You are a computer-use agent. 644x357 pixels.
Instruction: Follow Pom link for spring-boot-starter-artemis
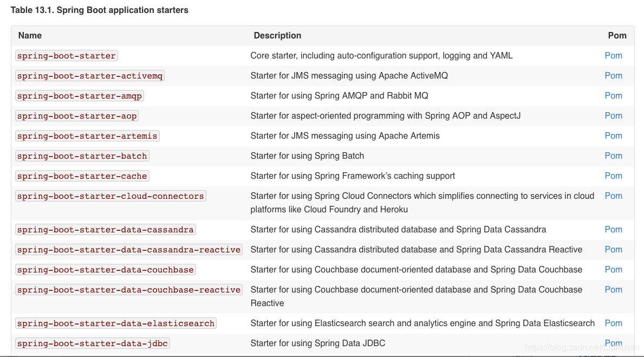click(x=613, y=136)
